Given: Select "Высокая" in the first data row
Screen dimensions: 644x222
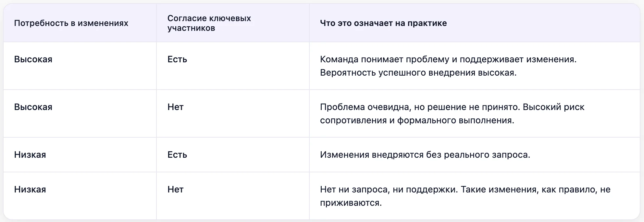Looking at the screenshot, I should click(33, 59).
